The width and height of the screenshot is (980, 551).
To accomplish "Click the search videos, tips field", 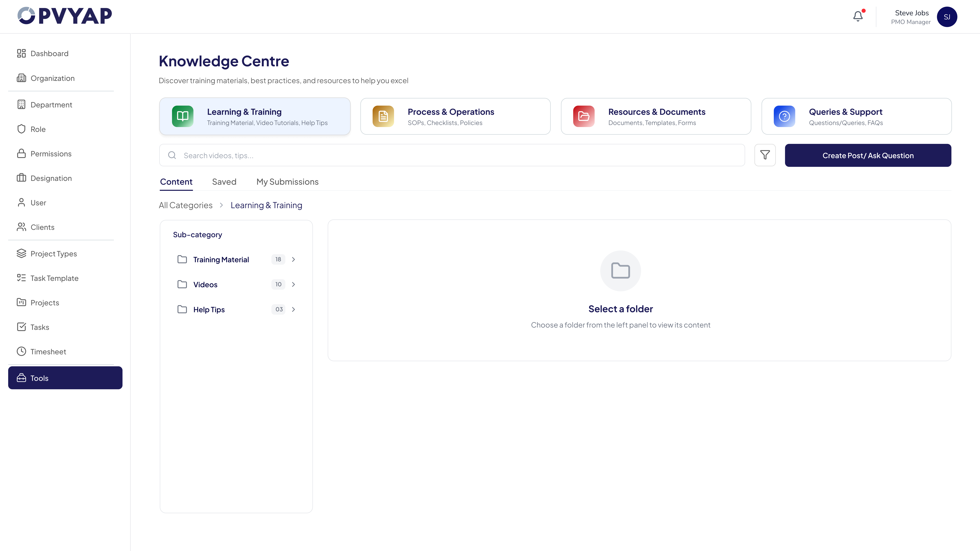I will [x=452, y=155].
